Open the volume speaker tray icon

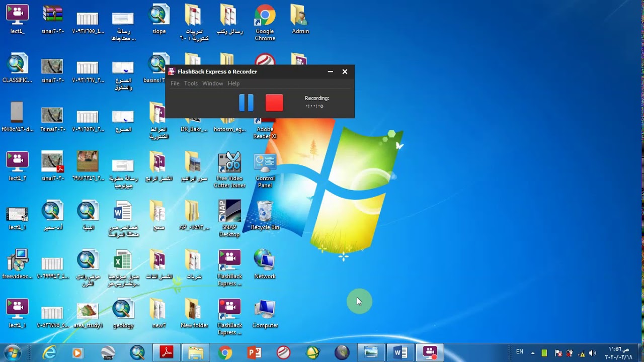(x=592, y=353)
